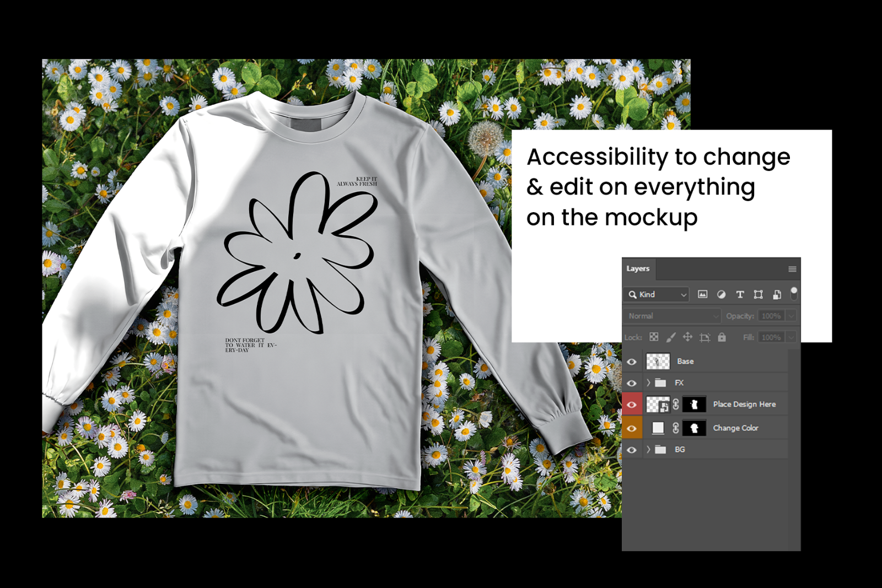Select the smart objects filter icon
This screenshot has width=882, height=588.
[777, 295]
